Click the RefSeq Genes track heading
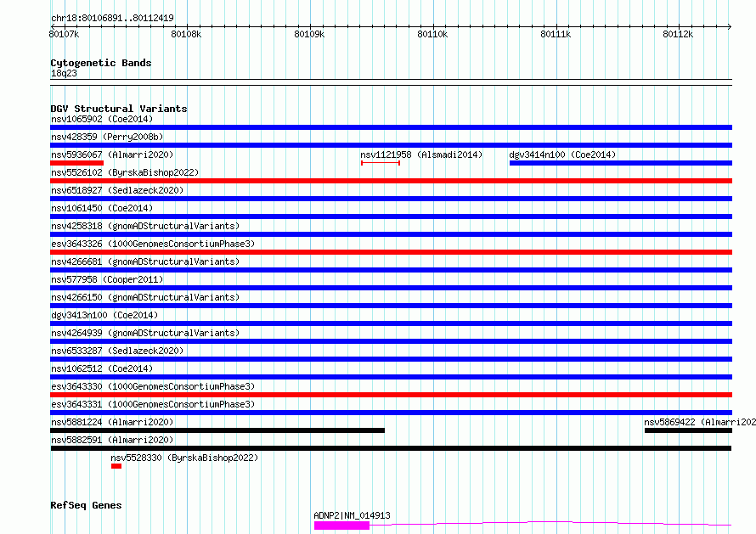756x534 pixels. pyautogui.click(x=86, y=506)
